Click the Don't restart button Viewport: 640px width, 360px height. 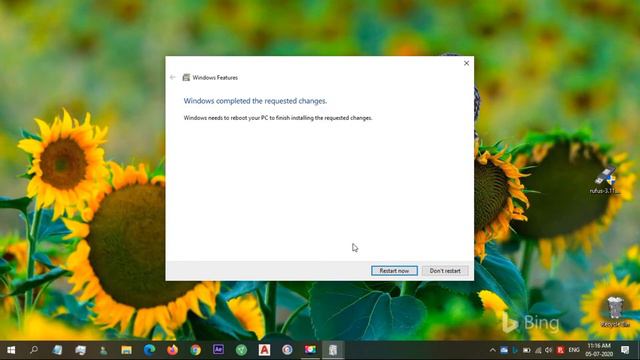445,271
